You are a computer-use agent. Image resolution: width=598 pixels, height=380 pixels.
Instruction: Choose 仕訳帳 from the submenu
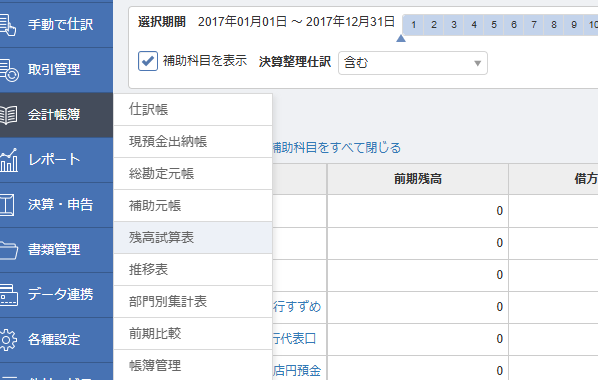193,109
